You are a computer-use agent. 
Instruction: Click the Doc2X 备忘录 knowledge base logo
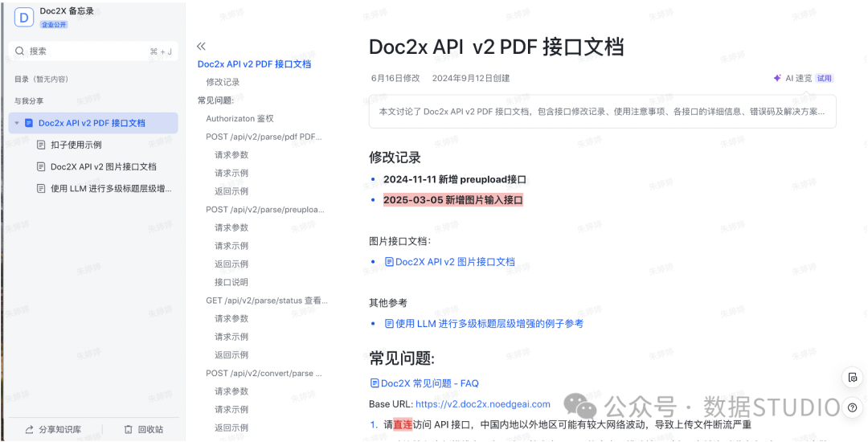24,18
